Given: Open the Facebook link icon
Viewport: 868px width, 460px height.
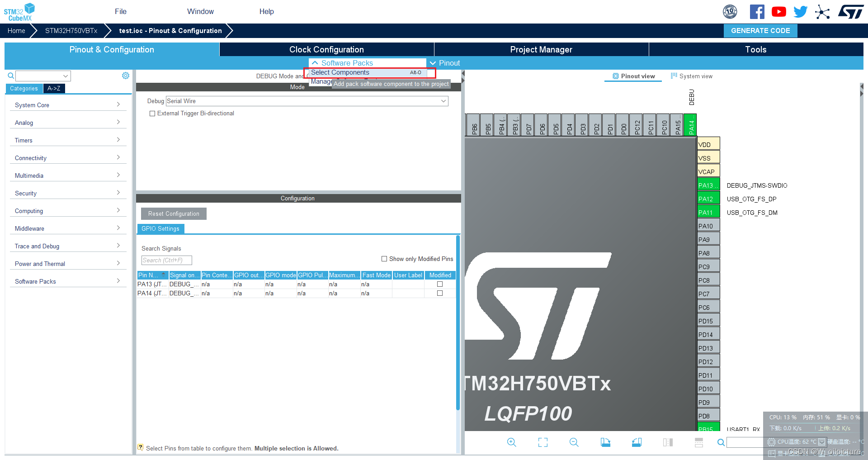Looking at the screenshot, I should point(757,12).
